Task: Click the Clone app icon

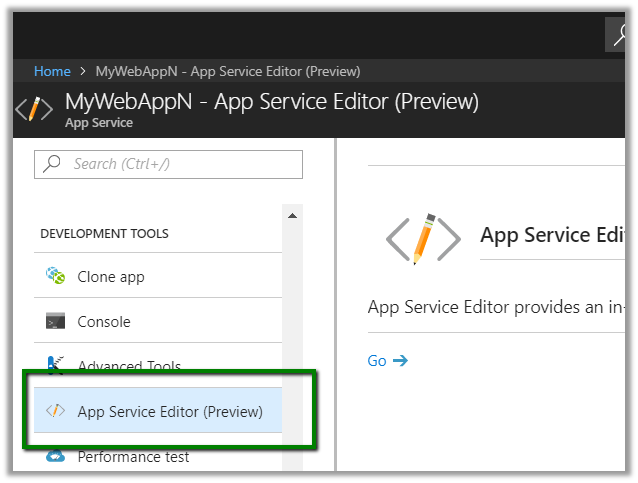Action: click(55, 276)
